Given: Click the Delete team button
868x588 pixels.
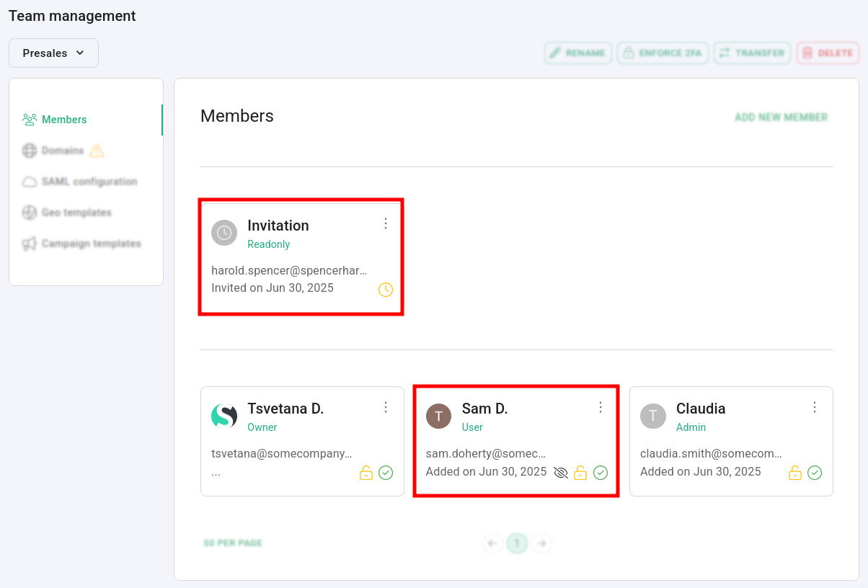Looking at the screenshot, I should click(828, 53).
